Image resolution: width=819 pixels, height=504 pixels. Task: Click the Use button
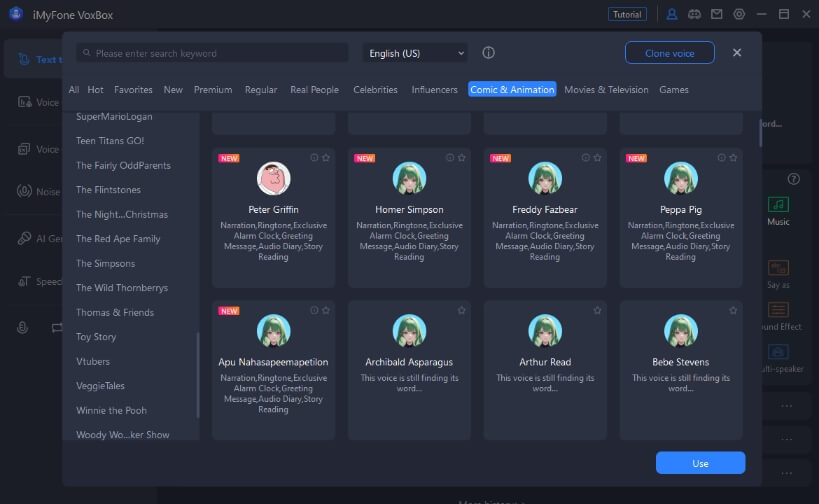[700, 463]
